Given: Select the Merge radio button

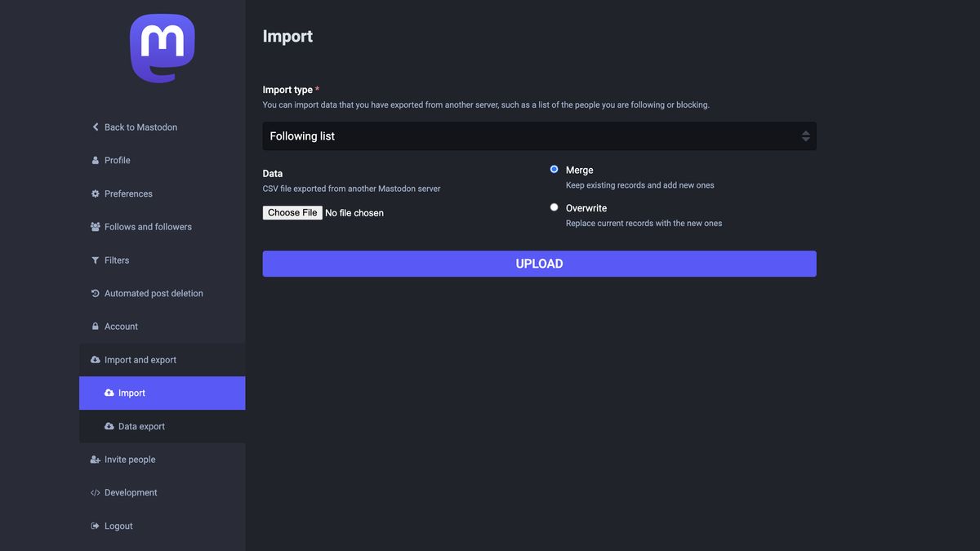Looking at the screenshot, I should coord(554,169).
